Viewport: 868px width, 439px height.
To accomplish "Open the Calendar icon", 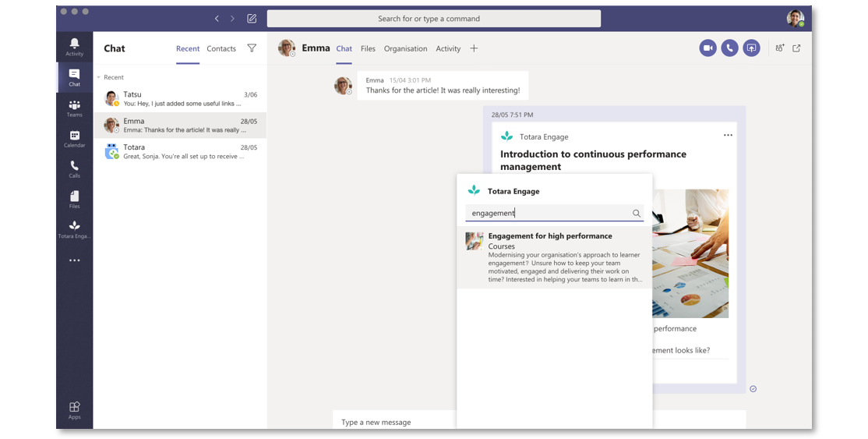I will point(74,139).
